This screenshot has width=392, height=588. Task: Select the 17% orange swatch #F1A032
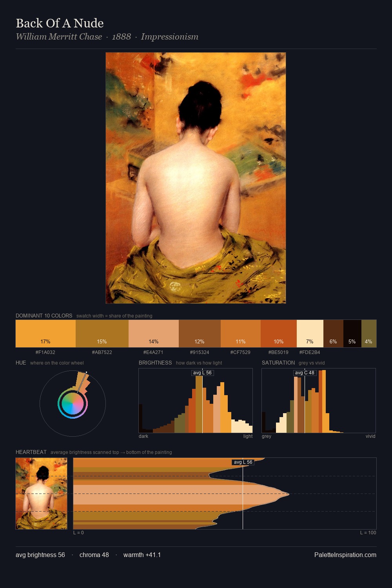[x=45, y=334]
